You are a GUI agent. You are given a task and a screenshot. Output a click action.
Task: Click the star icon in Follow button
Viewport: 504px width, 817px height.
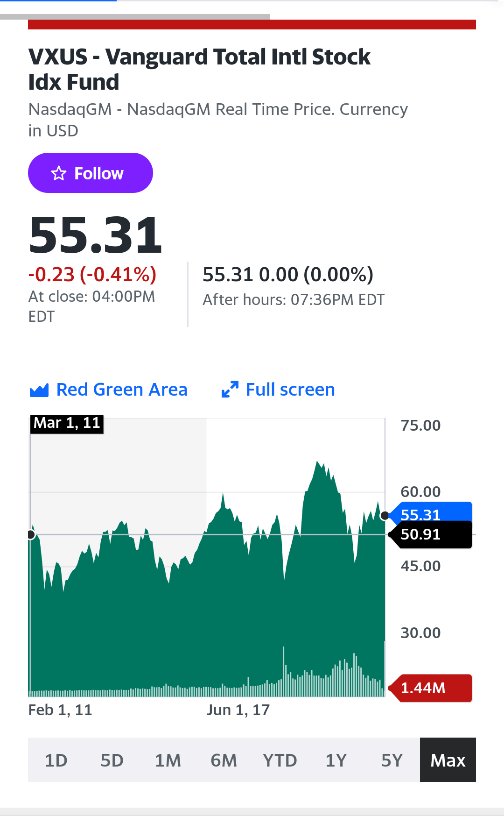[59, 173]
